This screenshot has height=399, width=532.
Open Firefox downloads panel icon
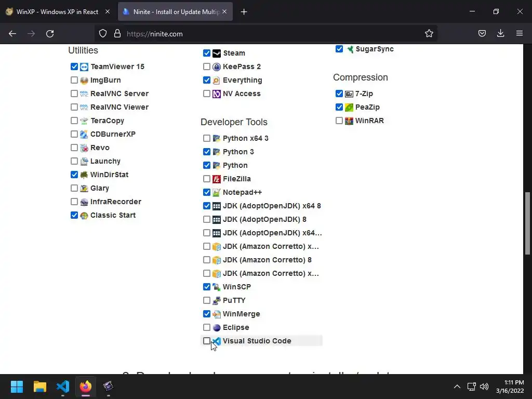(x=500, y=33)
